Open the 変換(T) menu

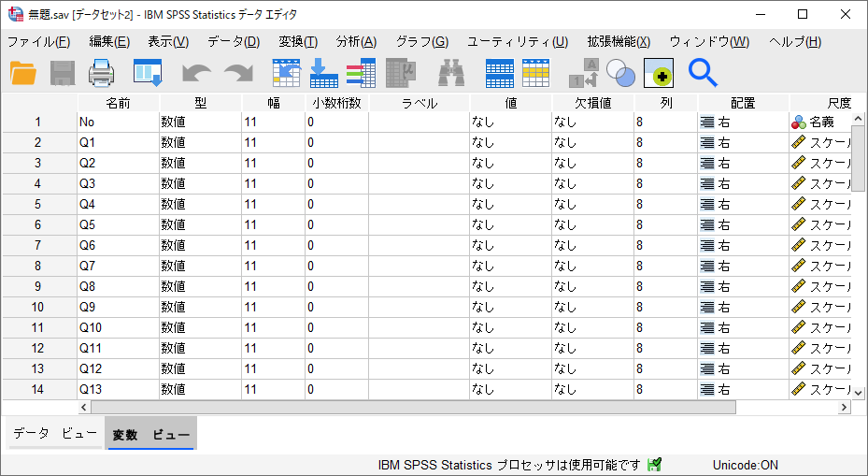pos(298,42)
